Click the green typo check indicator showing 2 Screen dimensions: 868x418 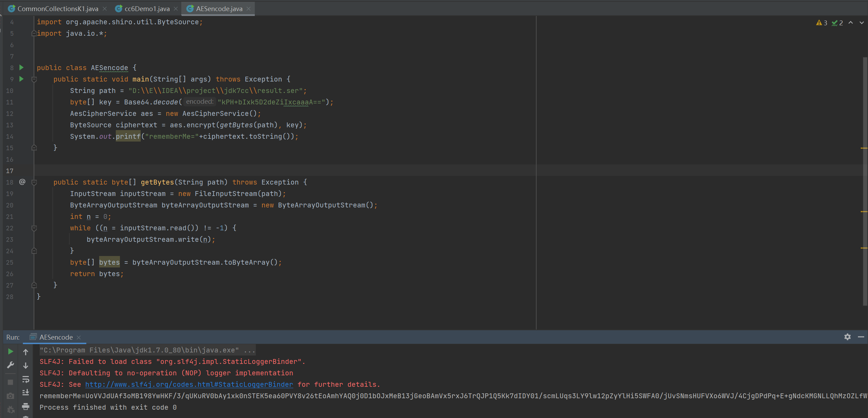click(837, 23)
